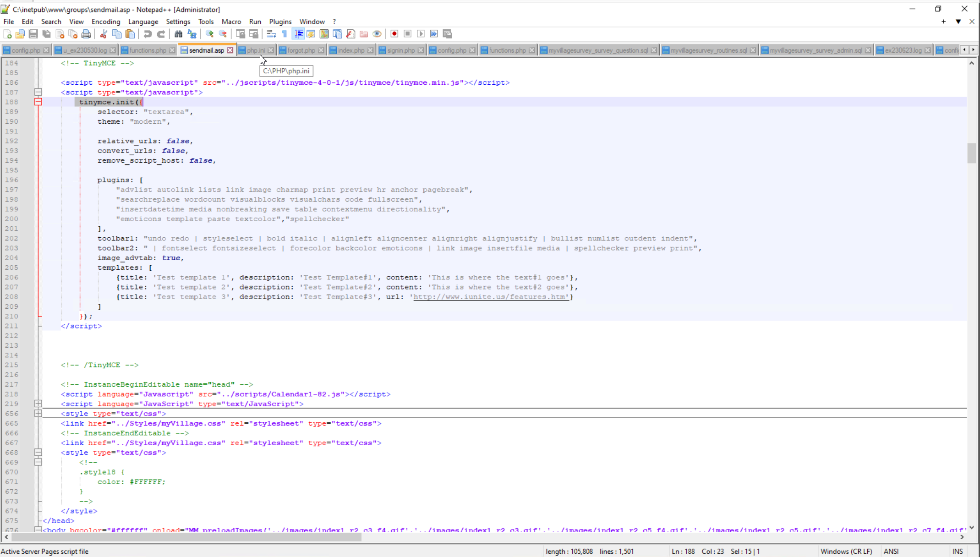This screenshot has height=557, width=980.
Task: Close the sendmail.asp tab
Action: tap(230, 50)
